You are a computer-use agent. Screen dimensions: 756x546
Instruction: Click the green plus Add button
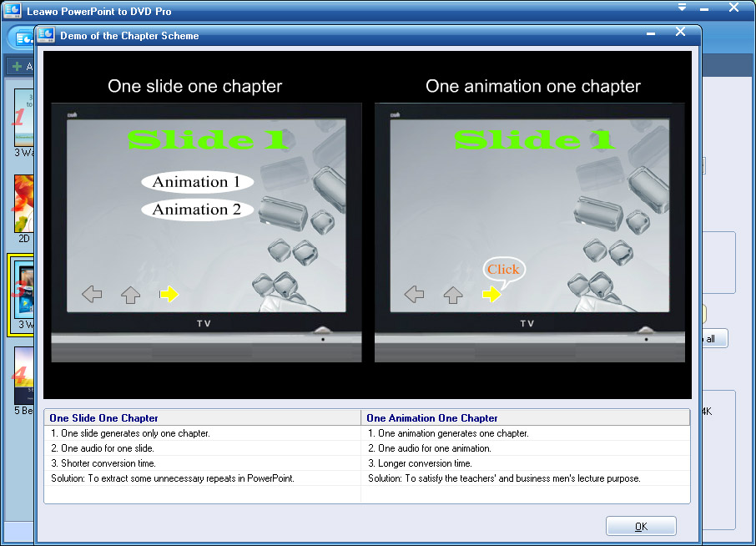pyautogui.click(x=18, y=66)
